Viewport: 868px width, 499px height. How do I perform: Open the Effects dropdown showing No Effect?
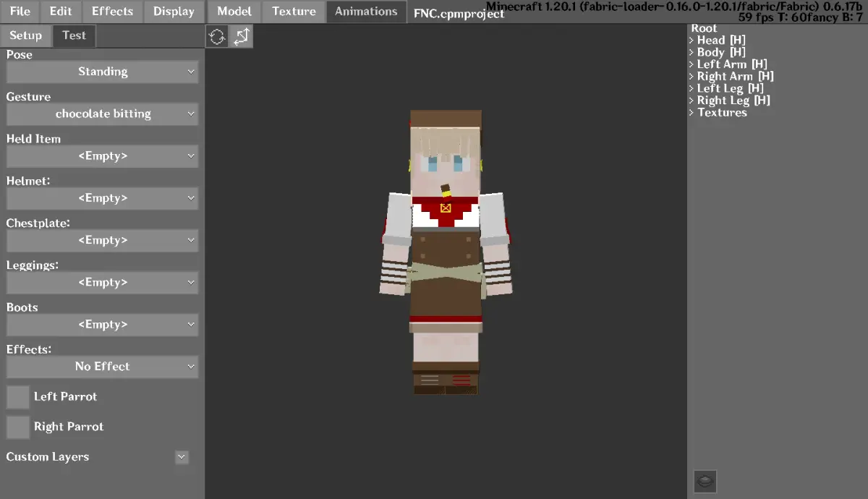[102, 367]
